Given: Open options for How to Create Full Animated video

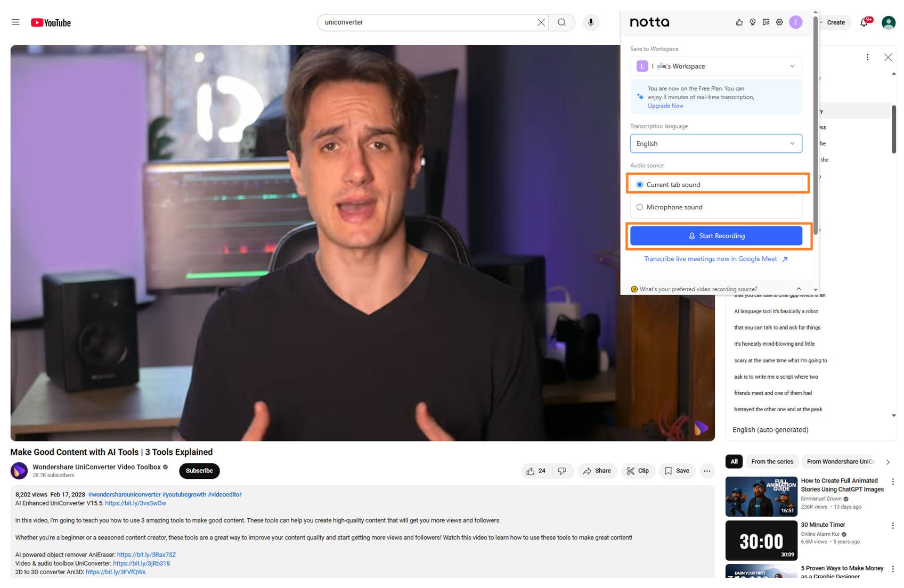Looking at the screenshot, I should pos(893,481).
